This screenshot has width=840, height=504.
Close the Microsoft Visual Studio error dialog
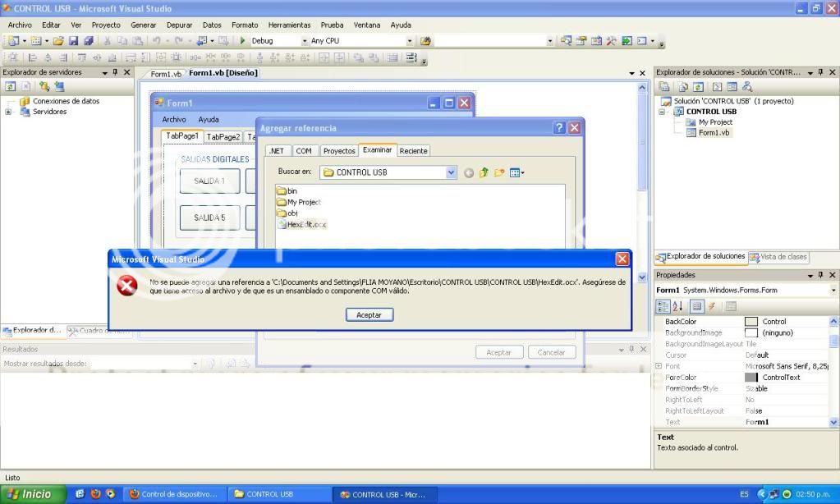(622, 259)
